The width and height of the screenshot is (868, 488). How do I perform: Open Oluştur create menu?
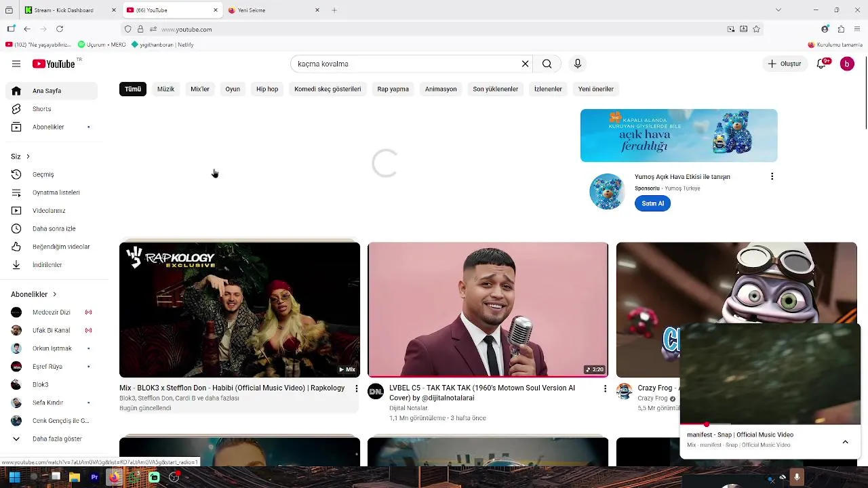(x=785, y=64)
